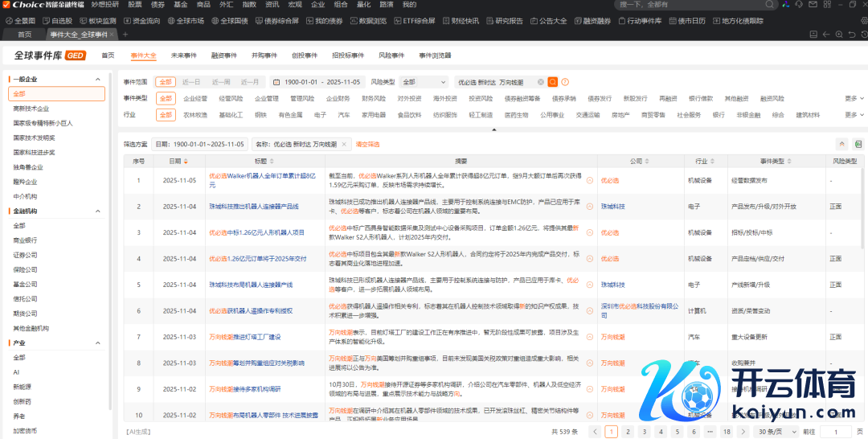Select 近一周 event range option
This screenshot has width=868, height=439.
coord(221,82)
